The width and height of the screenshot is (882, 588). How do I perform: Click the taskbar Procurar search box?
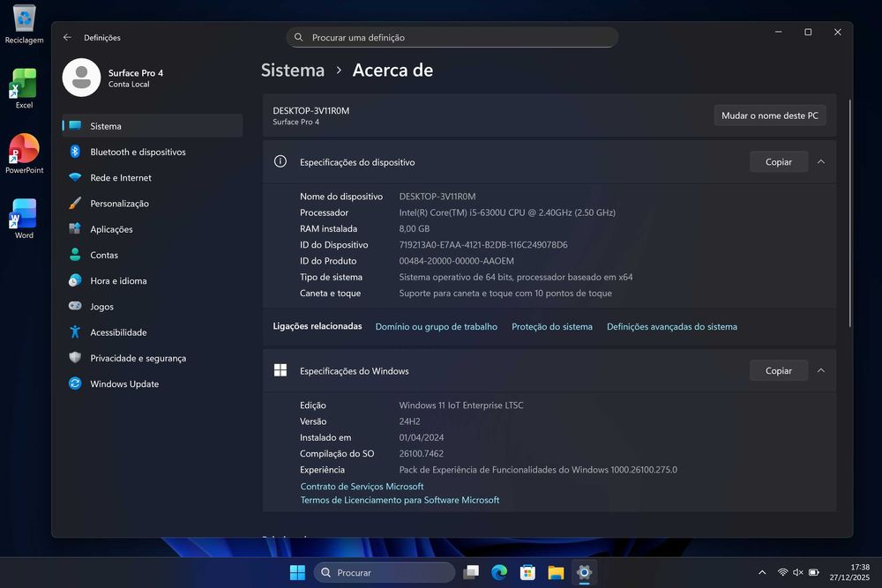pos(385,572)
